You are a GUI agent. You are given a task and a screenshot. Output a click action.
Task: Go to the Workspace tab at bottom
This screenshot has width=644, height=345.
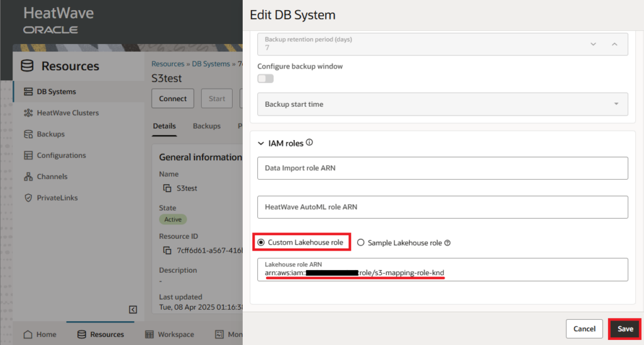click(x=169, y=334)
